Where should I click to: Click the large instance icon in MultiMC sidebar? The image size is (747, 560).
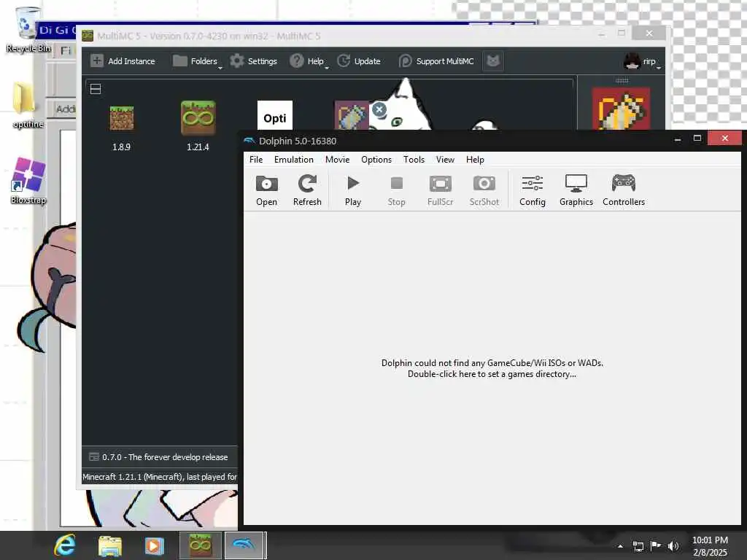(621, 109)
